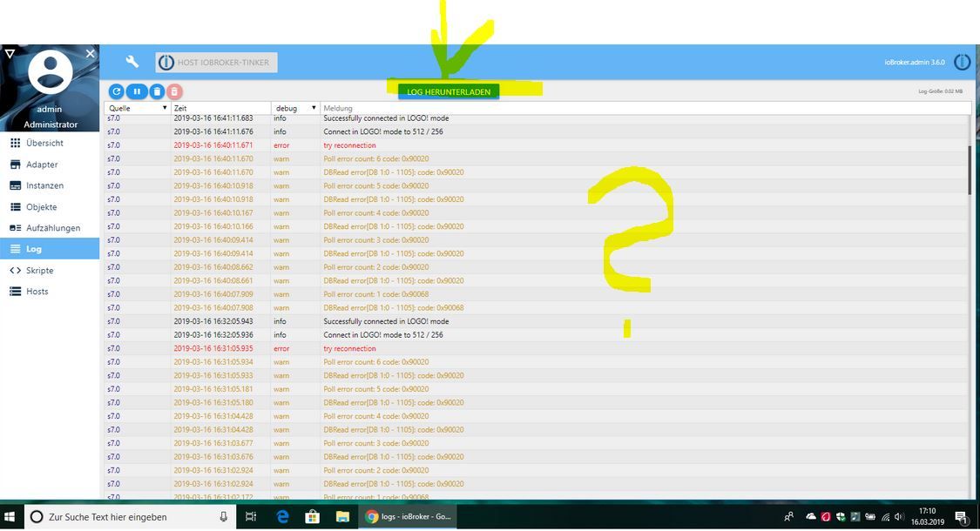The height and width of the screenshot is (531, 980).
Task: Open system settings via the wrench icon
Action: coord(132,62)
